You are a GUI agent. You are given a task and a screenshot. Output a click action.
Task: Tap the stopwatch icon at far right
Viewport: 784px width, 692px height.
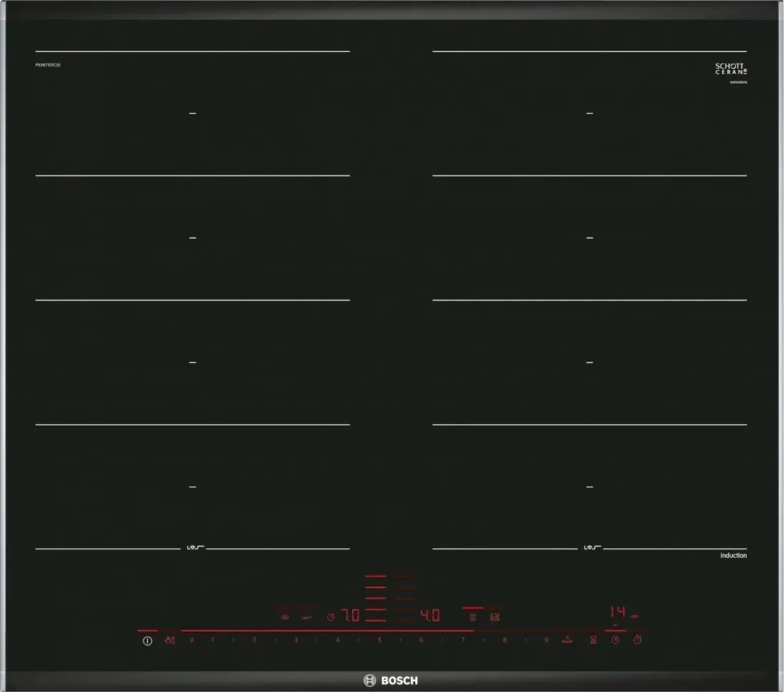coord(638,640)
